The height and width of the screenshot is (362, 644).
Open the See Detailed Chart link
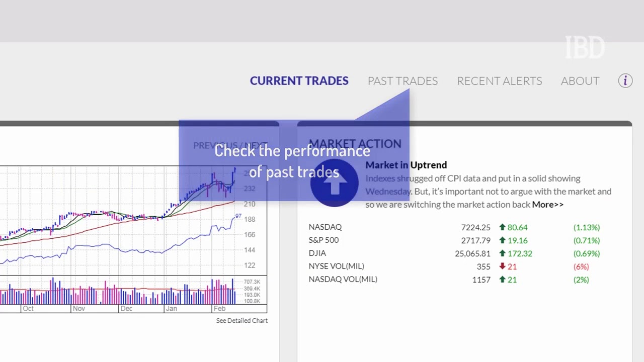click(x=242, y=321)
